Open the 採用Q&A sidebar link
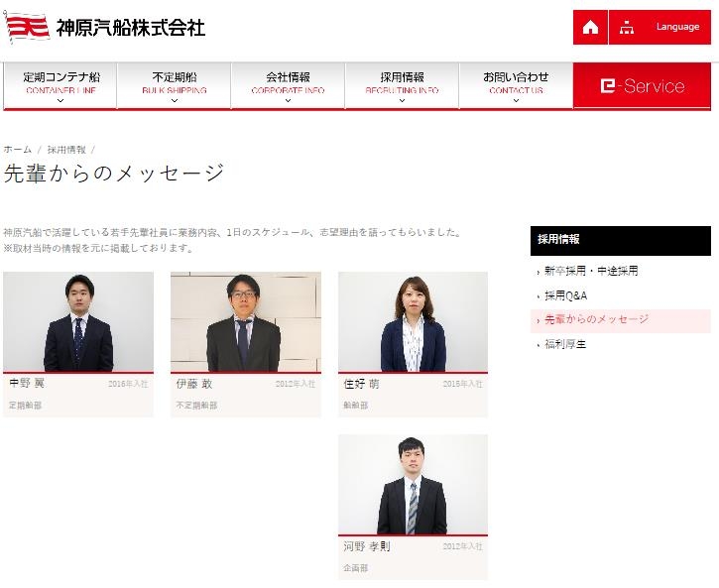The image size is (719, 588). (x=566, y=295)
